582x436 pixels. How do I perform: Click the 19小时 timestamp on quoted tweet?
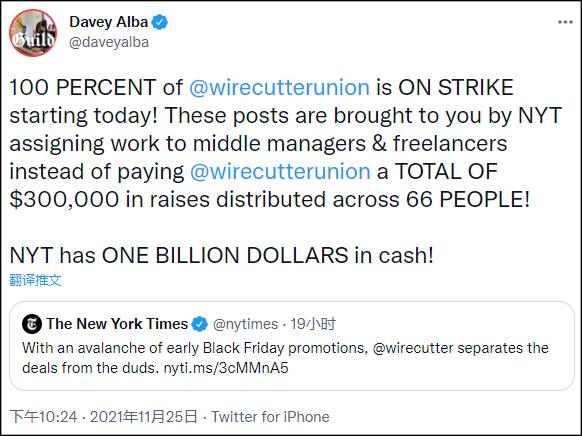pos(313,324)
